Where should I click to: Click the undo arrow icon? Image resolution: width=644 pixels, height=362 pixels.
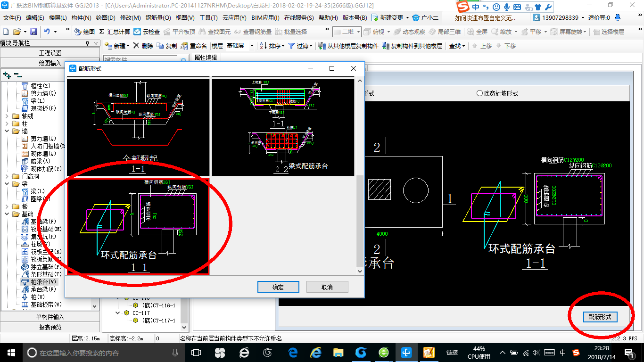click(x=47, y=32)
